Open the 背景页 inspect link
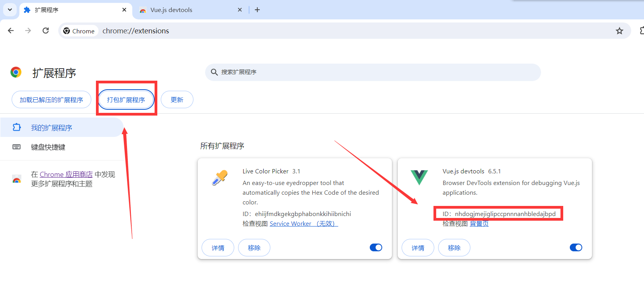The height and width of the screenshot is (306, 644). [x=479, y=224]
